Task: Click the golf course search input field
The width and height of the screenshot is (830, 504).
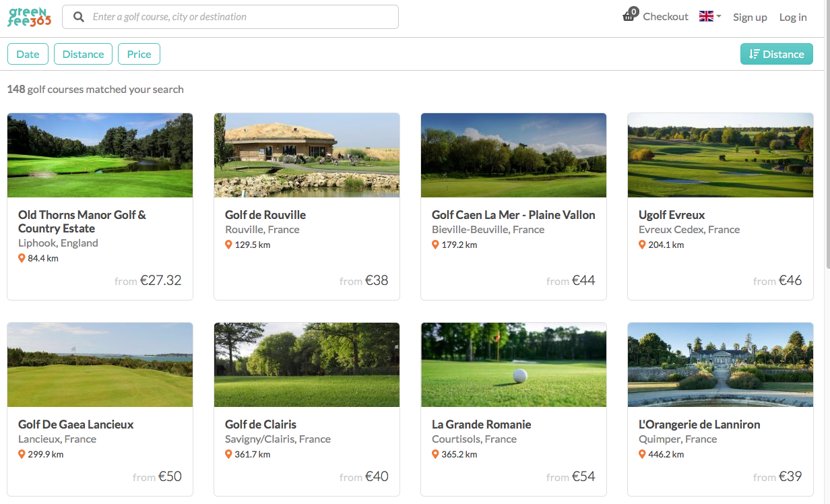Action: click(x=243, y=17)
